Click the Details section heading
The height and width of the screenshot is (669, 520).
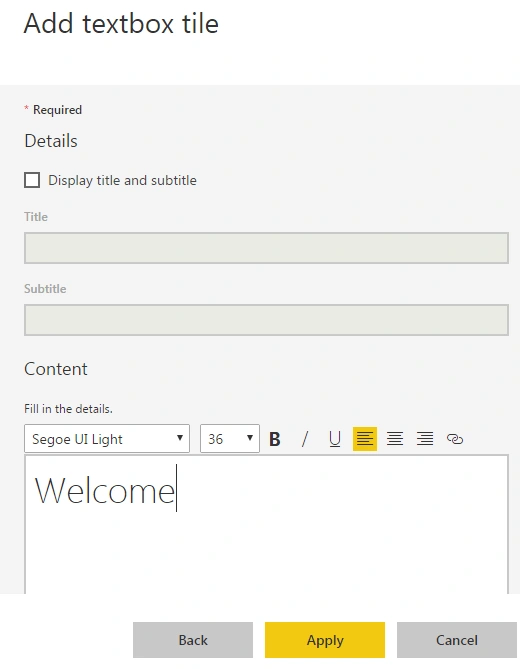click(51, 141)
